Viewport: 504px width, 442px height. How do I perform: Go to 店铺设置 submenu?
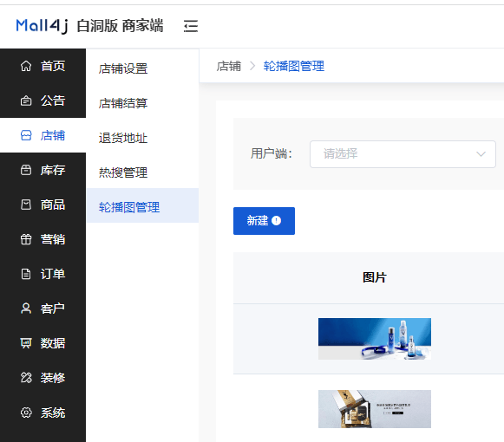142,68
